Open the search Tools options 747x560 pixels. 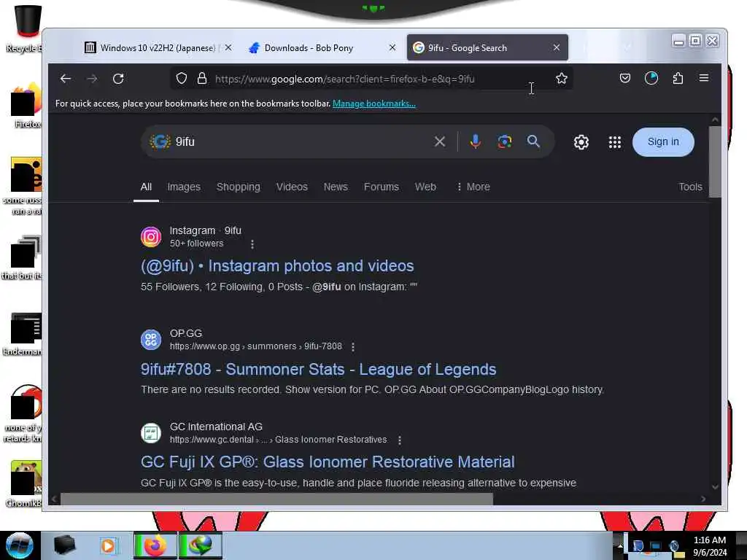(690, 187)
